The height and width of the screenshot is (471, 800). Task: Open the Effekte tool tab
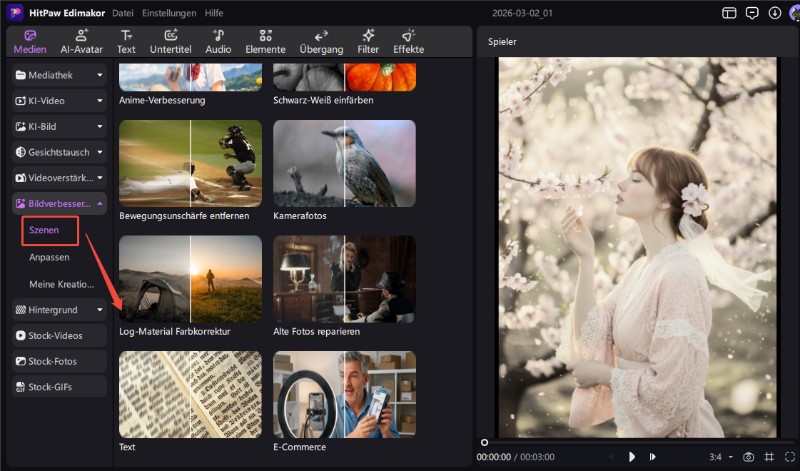408,41
